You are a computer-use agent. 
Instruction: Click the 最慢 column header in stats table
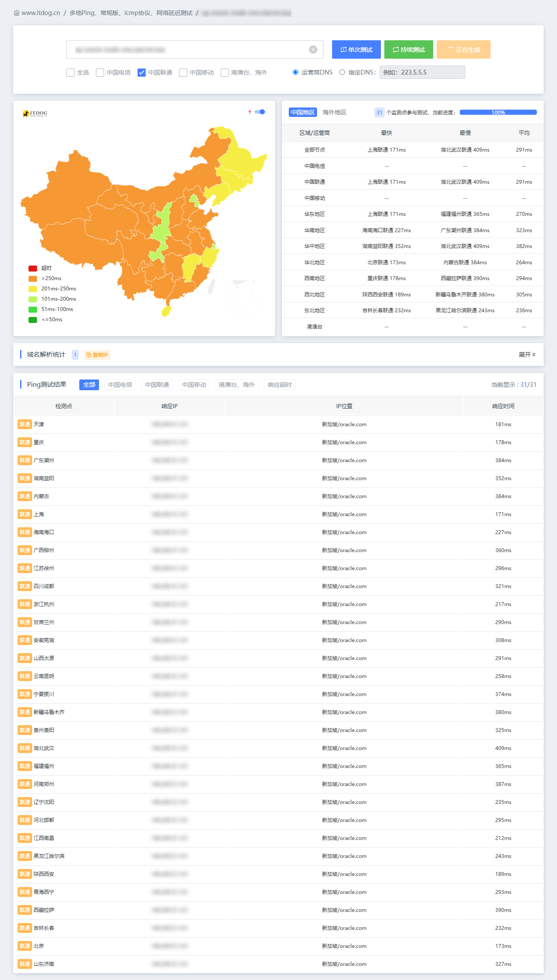click(465, 133)
